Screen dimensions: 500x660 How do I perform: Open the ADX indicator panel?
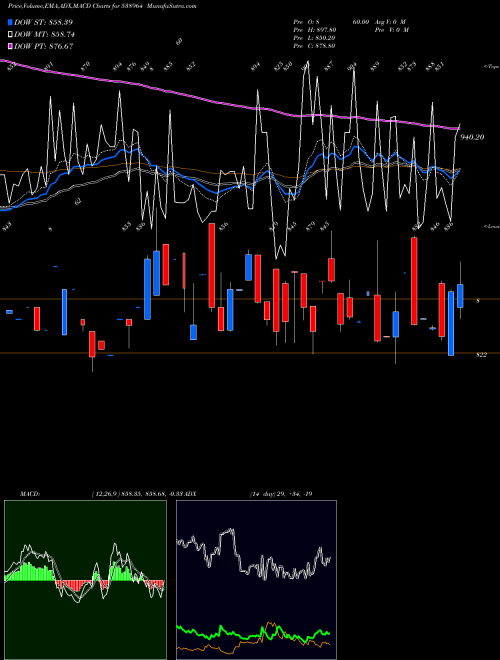coord(256,580)
